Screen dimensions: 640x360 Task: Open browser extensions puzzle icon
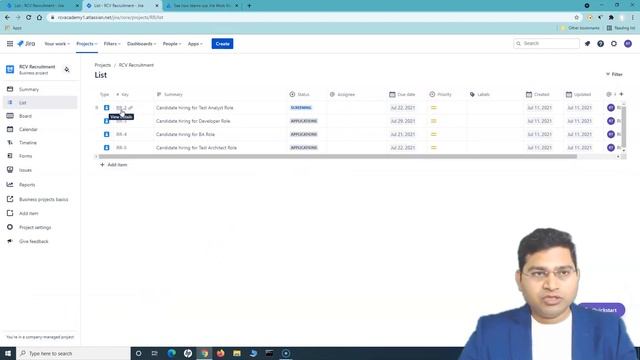tap(611, 18)
